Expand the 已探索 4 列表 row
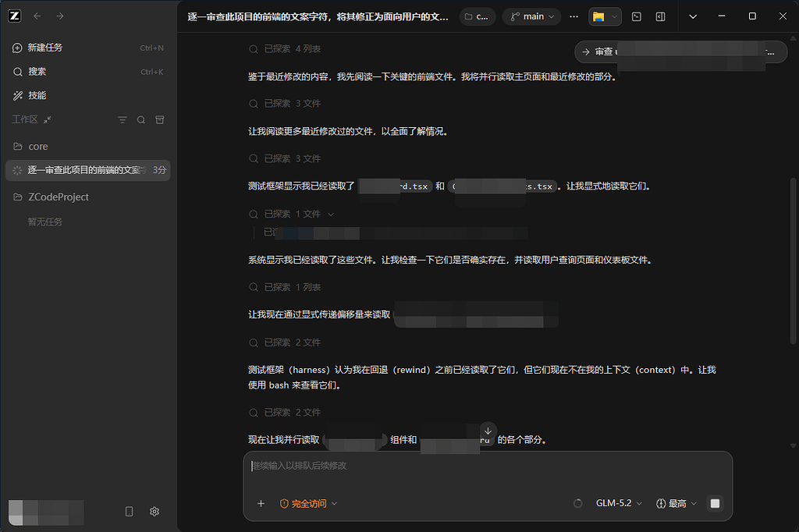This screenshot has width=799, height=532. 285,49
